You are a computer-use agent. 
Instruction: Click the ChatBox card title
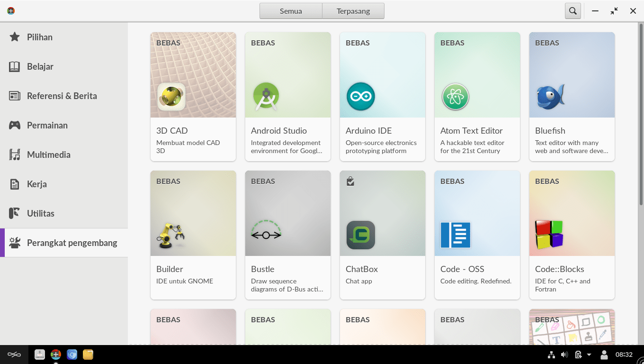tap(362, 269)
